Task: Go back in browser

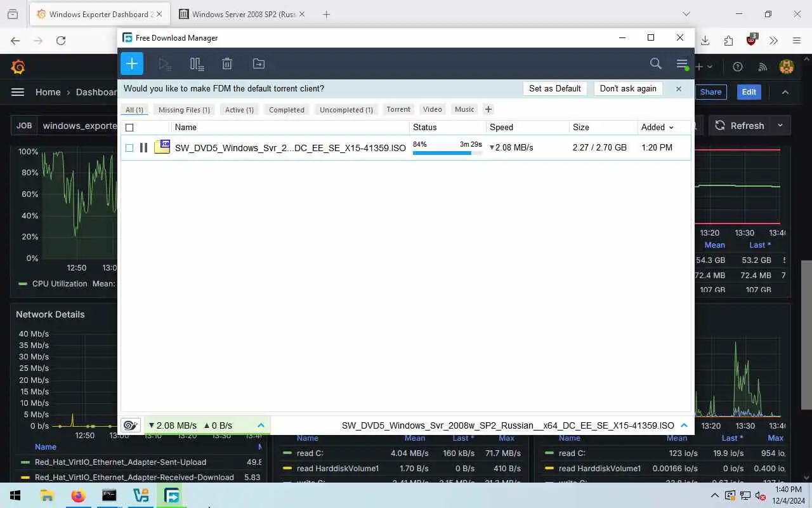Action: click(16, 41)
